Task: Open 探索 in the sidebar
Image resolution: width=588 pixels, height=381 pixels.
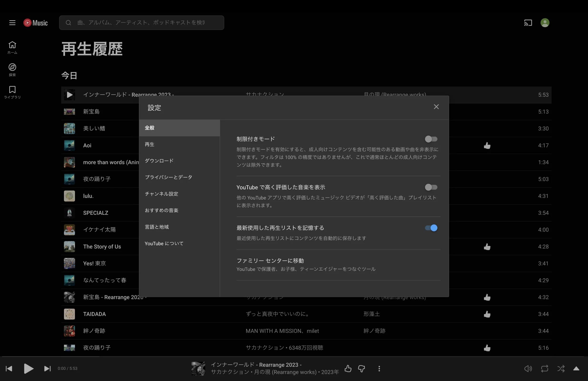Action: tap(12, 70)
